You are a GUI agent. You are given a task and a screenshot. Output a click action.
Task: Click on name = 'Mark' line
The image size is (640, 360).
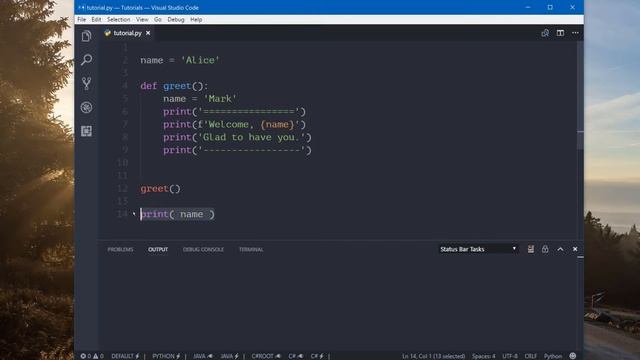(x=200, y=99)
